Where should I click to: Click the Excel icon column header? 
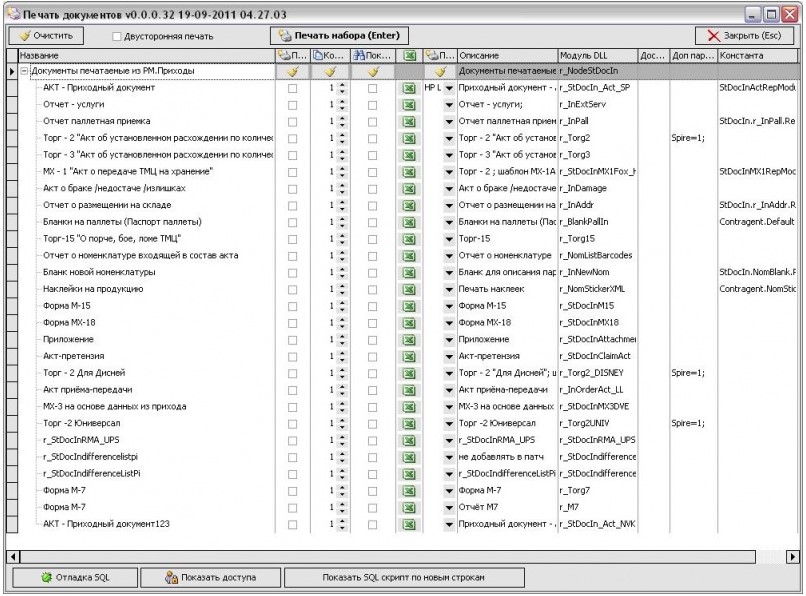tap(408, 55)
